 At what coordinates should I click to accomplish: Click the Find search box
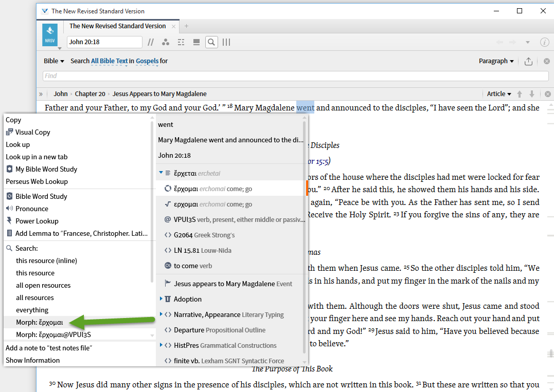pyautogui.click(x=295, y=76)
